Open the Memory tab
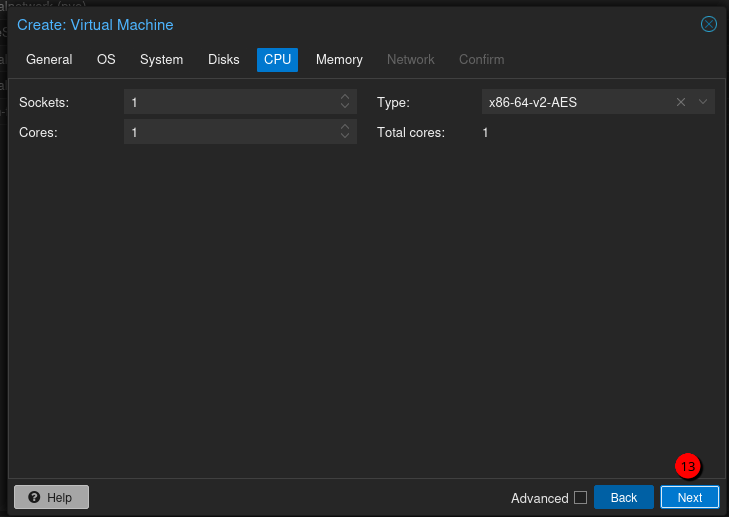The height and width of the screenshot is (517, 729). [339, 60]
